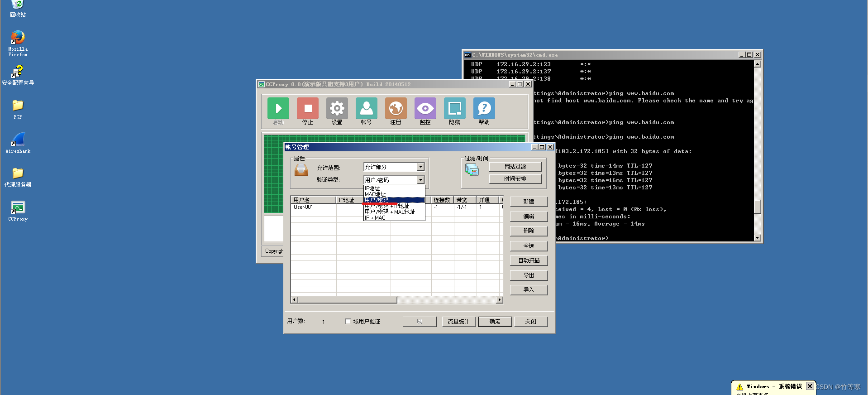Open the Register (注册) icon in CCProxy
Screen dimensions: 868x395
point(396,108)
